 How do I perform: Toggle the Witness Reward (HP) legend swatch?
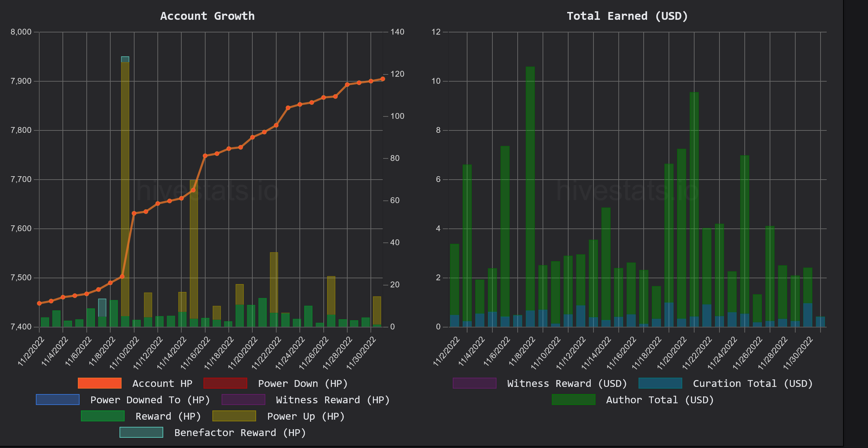tap(243, 400)
